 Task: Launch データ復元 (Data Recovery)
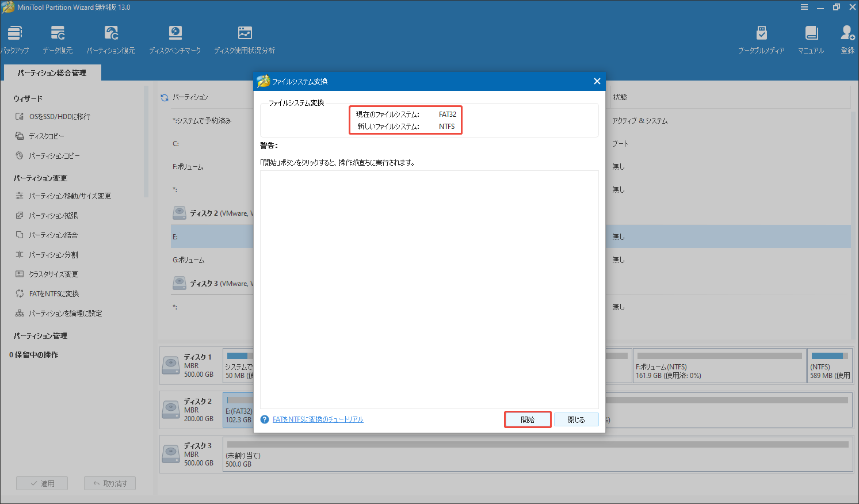coord(57,38)
